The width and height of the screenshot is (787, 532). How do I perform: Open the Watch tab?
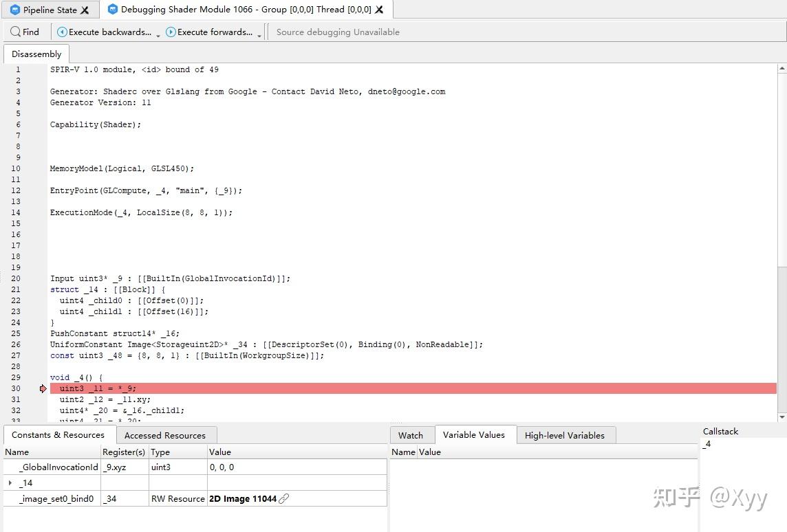(411, 435)
